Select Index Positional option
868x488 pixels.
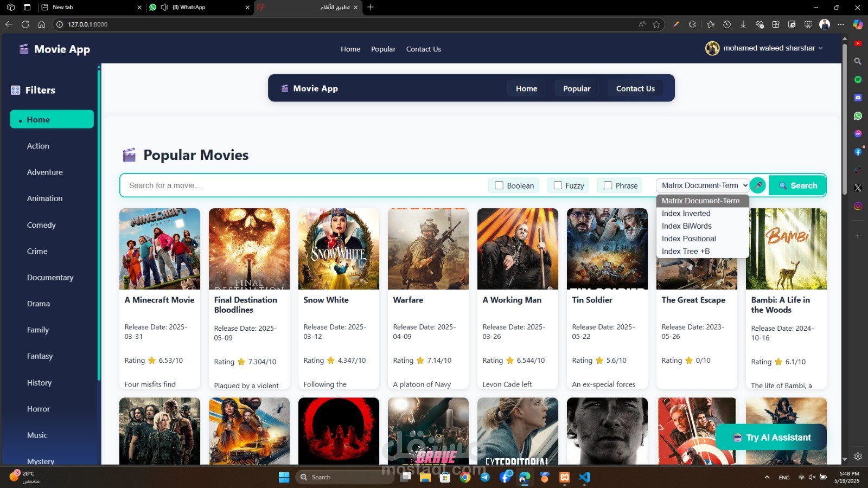click(702, 239)
